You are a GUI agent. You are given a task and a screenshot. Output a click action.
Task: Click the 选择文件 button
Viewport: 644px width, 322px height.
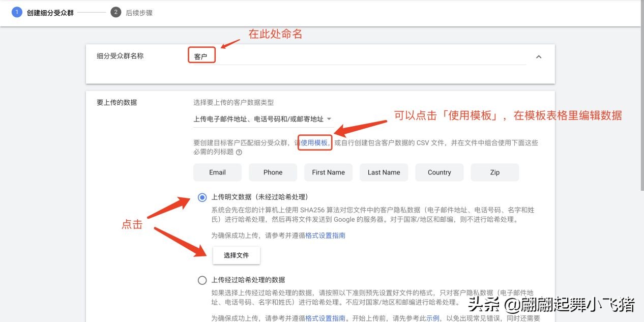236,255
